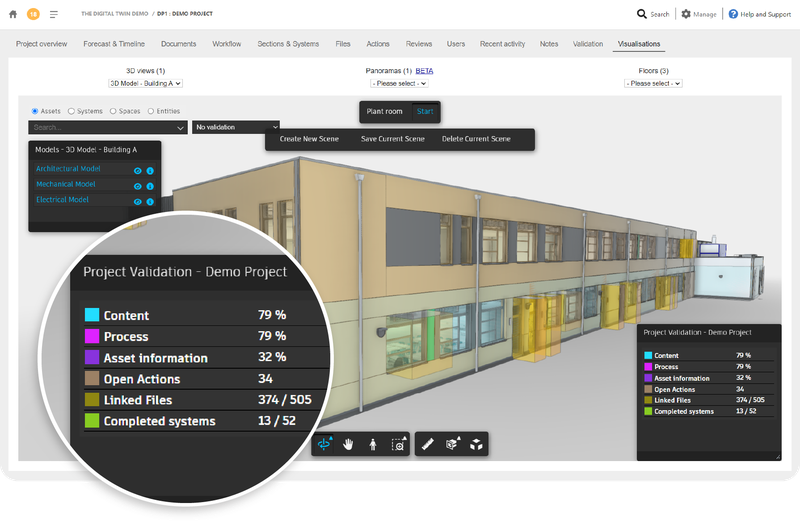Click the Search magnifier icon
Screen dimensions: 800x524
(x=641, y=14)
